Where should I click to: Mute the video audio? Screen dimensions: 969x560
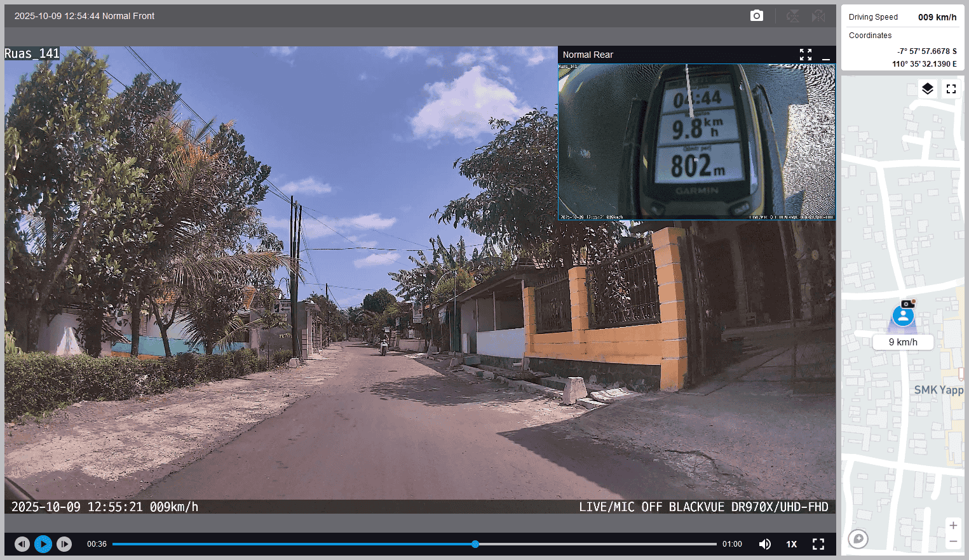pos(765,544)
